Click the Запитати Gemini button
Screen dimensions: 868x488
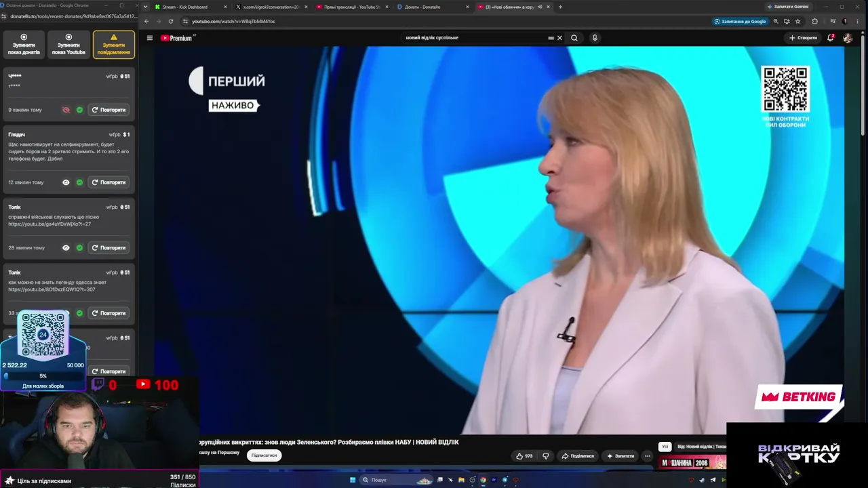click(x=788, y=7)
